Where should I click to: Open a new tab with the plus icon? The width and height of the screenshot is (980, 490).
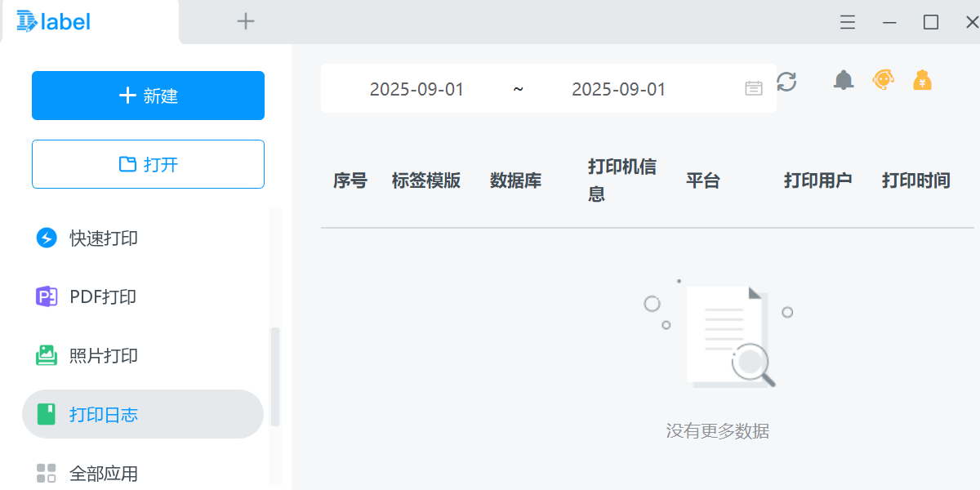[246, 21]
